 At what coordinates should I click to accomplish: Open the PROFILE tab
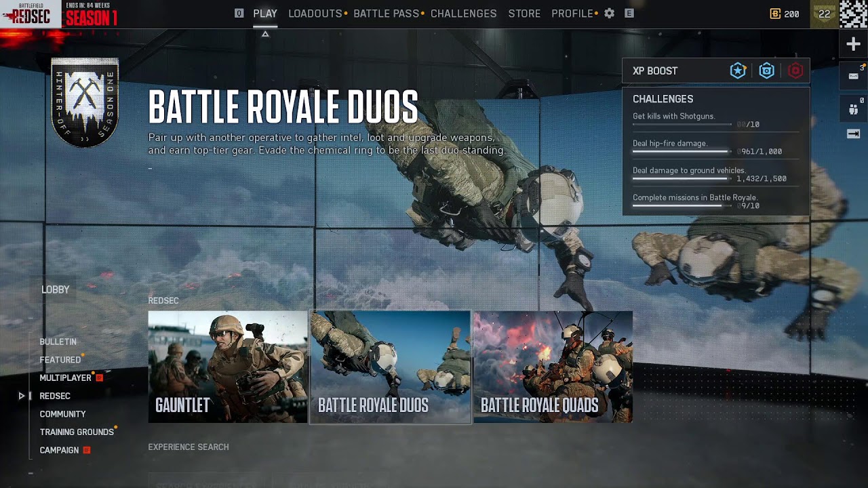[572, 14]
